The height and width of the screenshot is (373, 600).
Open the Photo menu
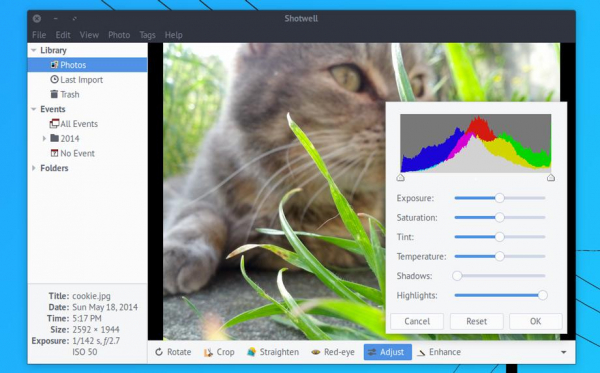(119, 35)
